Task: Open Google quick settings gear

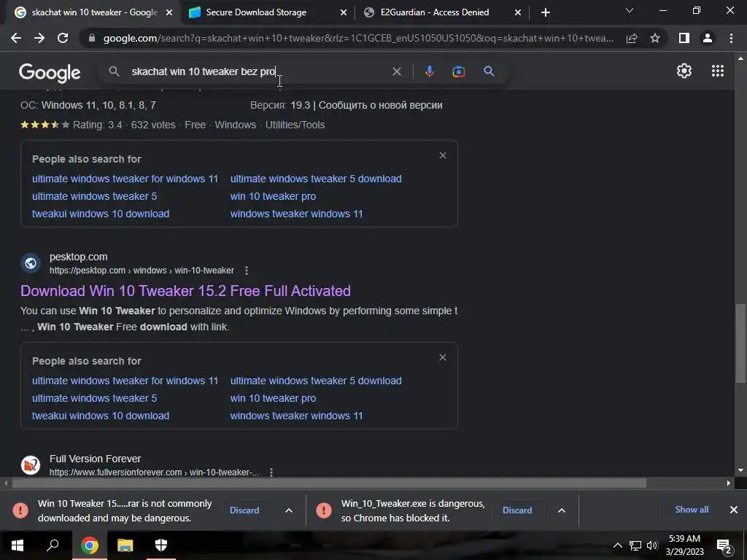Action: (684, 71)
